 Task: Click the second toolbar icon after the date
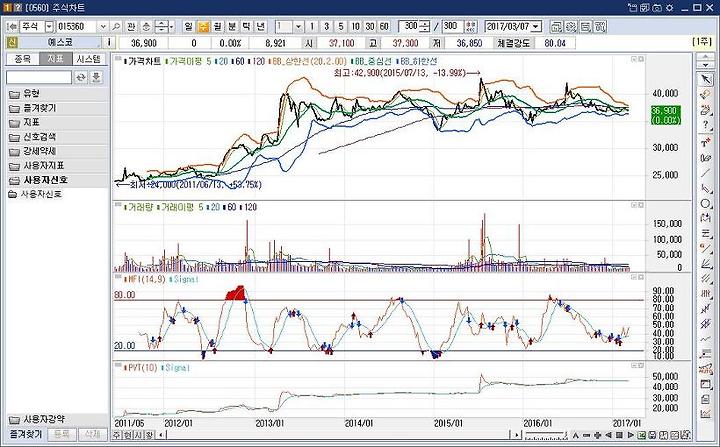point(571,26)
